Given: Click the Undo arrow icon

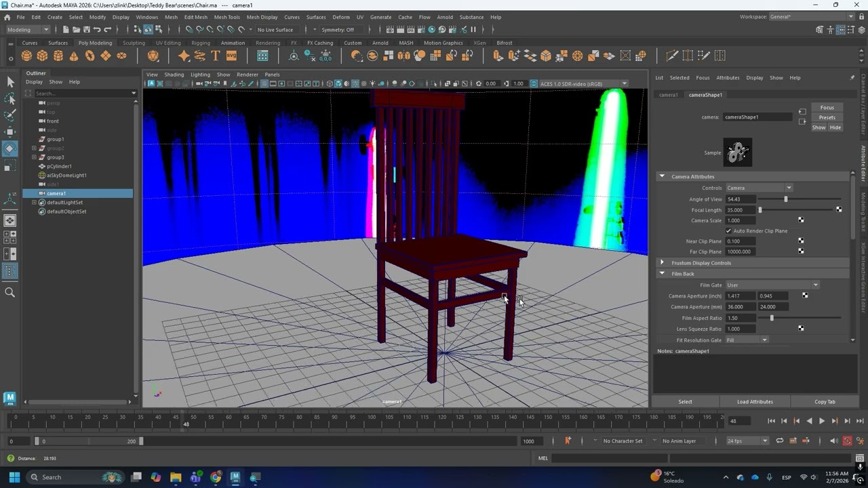Looking at the screenshot, I should pyautogui.click(x=97, y=30).
